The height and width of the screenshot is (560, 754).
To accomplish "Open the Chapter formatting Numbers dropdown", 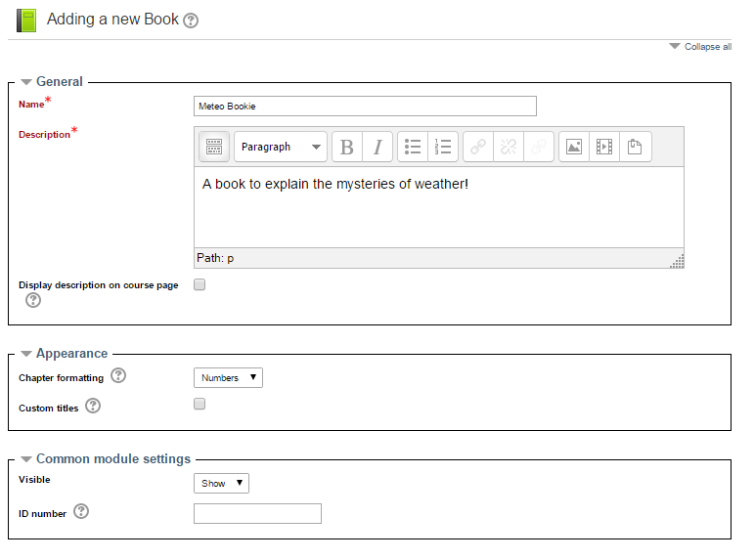I will point(229,378).
